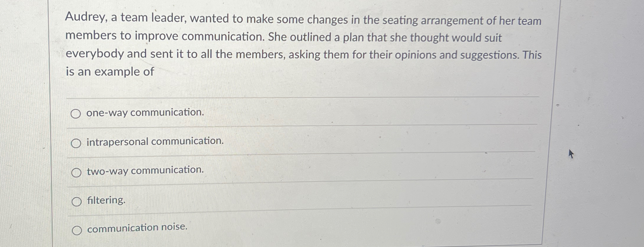Mark filtering as your answer choice

click(77, 201)
